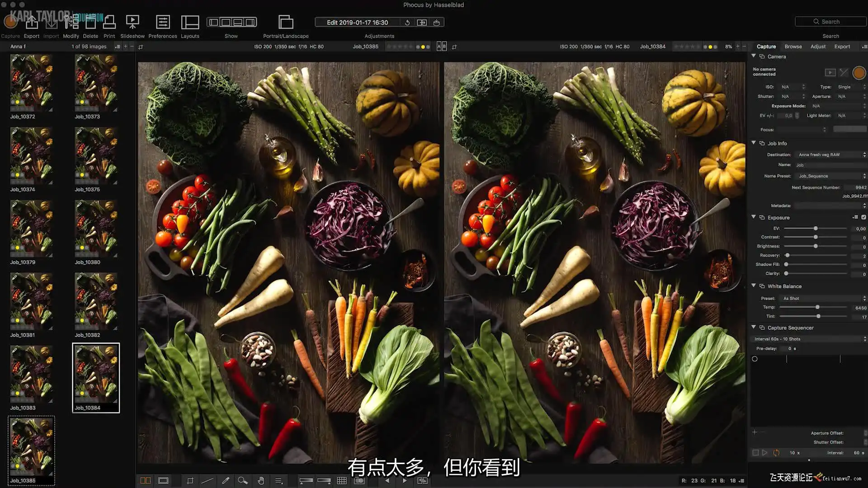868x488 pixels.
Task: Collapse the Camera section
Action: (x=754, y=56)
